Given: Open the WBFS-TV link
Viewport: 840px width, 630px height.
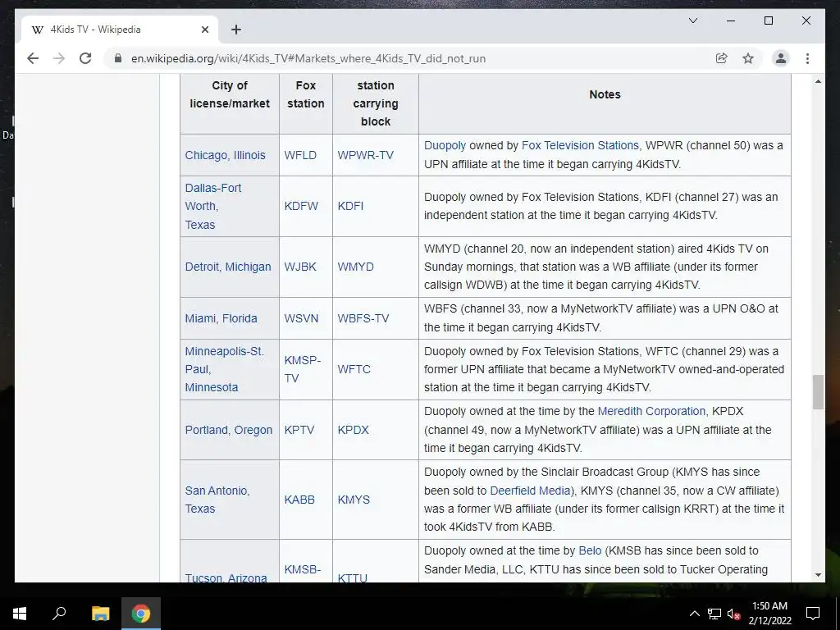Looking at the screenshot, I should tap(363, 318).
